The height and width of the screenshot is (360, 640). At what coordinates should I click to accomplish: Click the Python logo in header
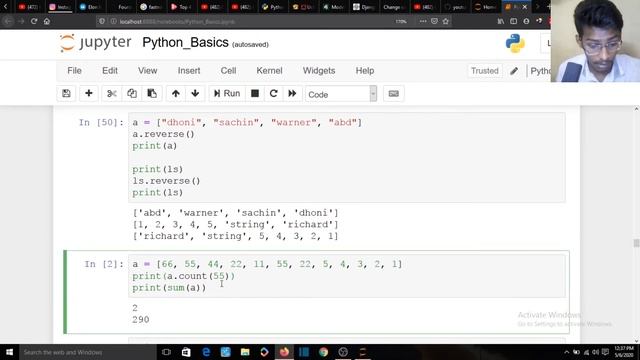point(515,43)
